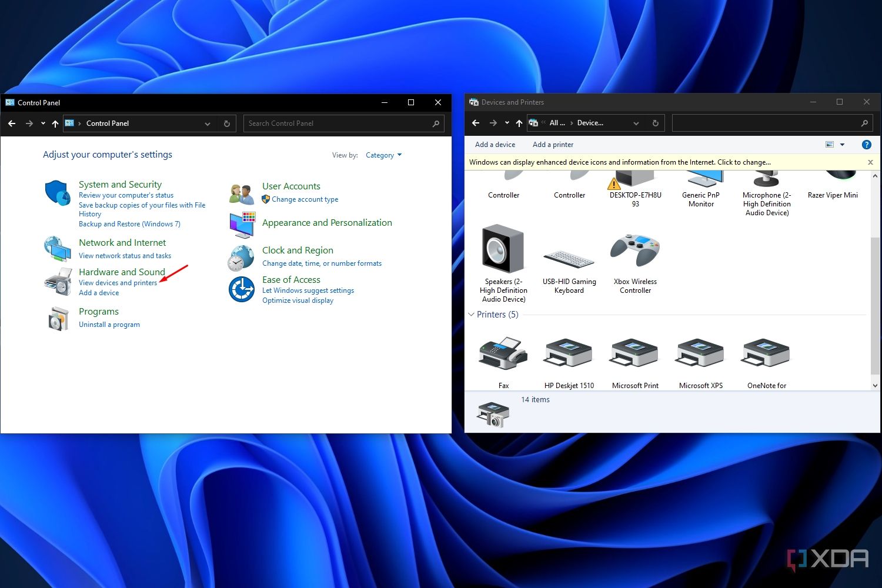Open the Clock and Region heading
This screenshot has height=588, width=882.
pos(298,250)
